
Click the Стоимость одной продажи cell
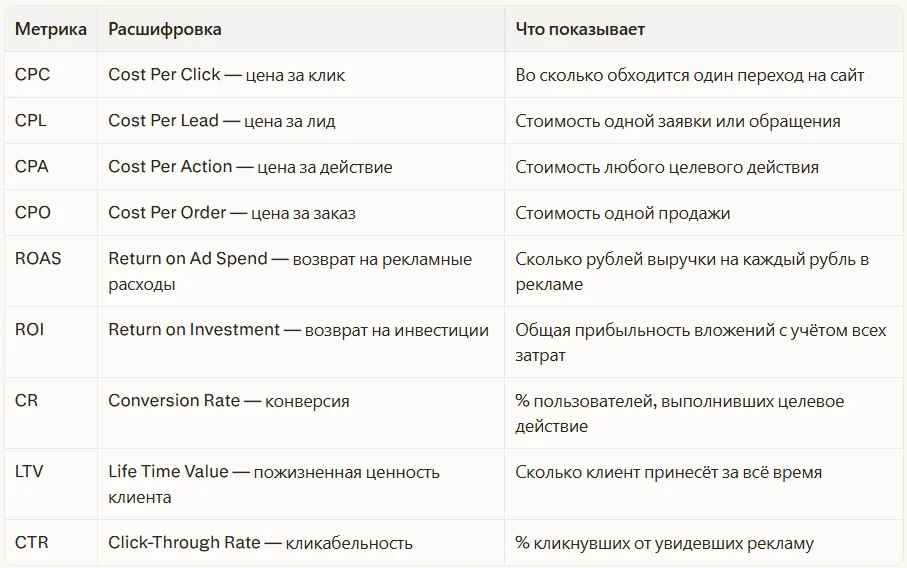pos(622,213)
